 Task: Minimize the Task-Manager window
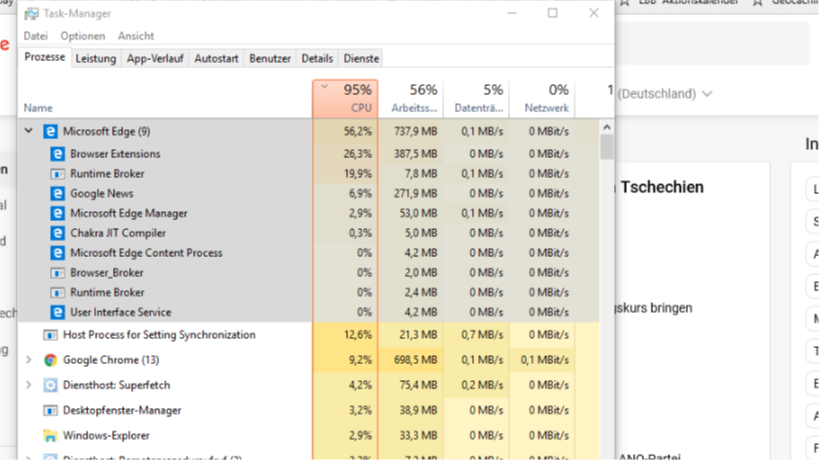click(512, 13)
